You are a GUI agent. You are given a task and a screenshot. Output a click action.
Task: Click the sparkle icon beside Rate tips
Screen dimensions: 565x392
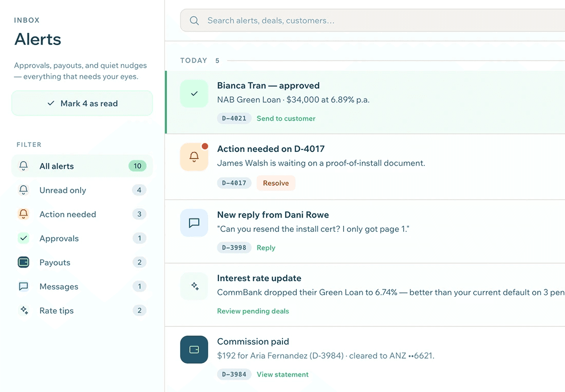(24, 310)
